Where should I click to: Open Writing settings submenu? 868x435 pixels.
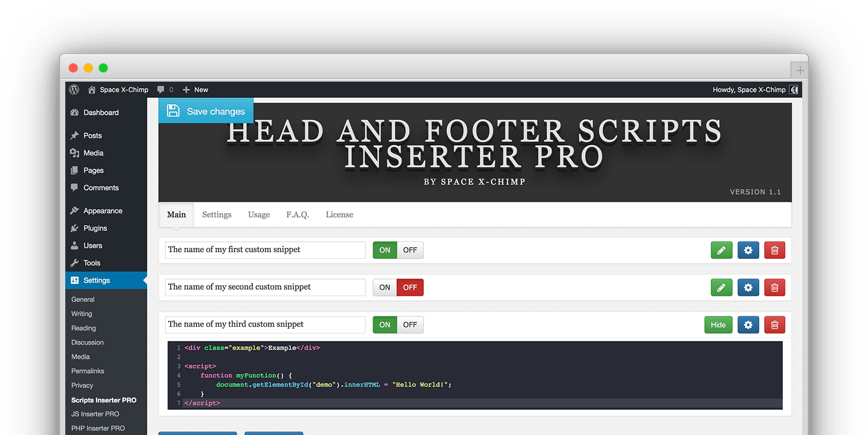click(x=82, y=314)
